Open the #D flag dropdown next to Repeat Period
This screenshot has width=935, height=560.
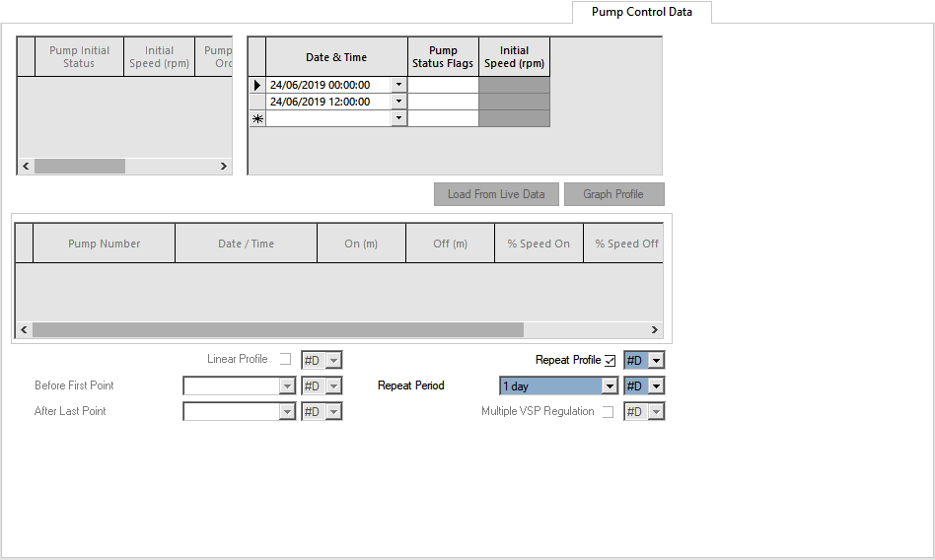pos(656,385)
